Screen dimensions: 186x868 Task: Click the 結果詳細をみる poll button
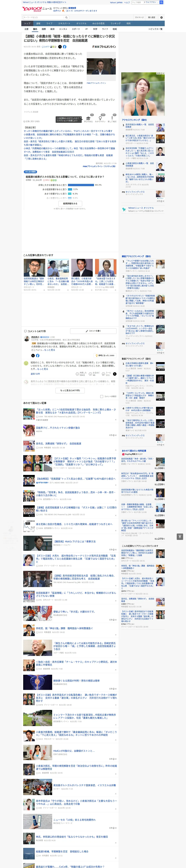(70, 204)
